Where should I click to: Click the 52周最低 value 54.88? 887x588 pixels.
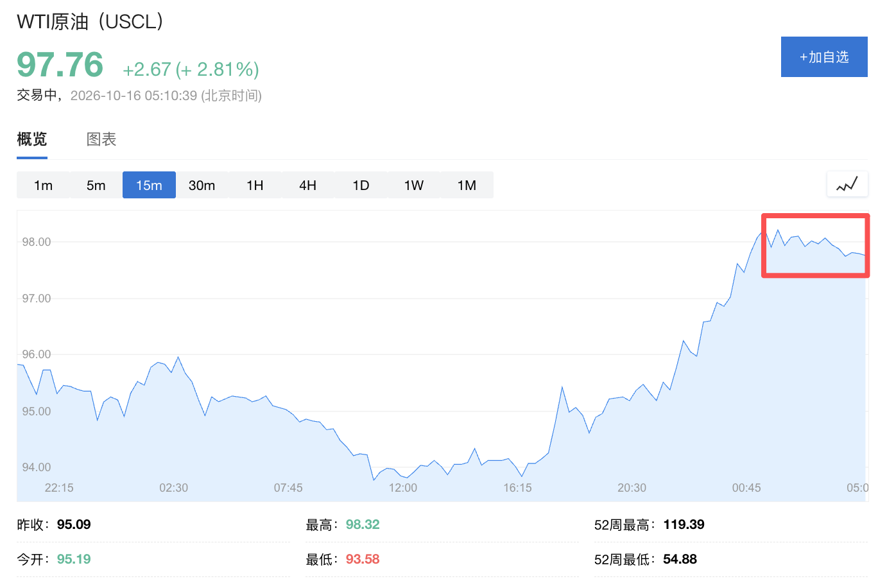680,559
